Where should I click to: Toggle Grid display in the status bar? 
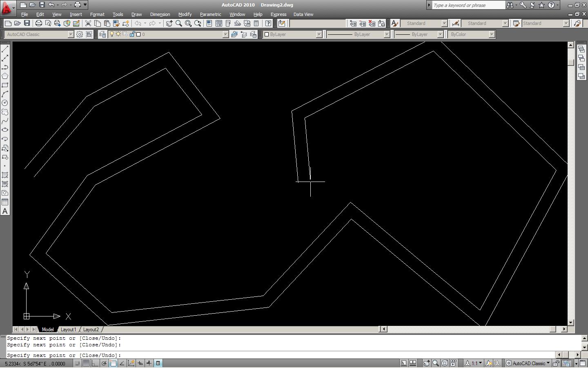pos(86,363)
